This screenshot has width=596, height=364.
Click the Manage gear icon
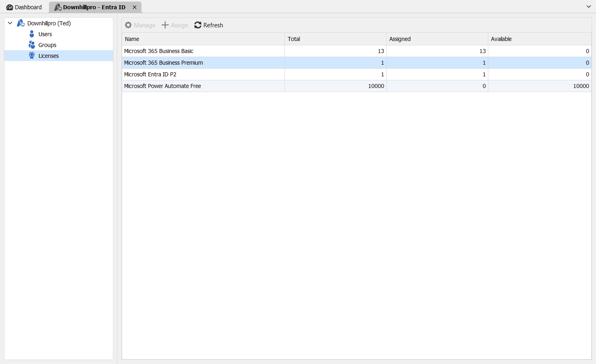pos(128,25)
